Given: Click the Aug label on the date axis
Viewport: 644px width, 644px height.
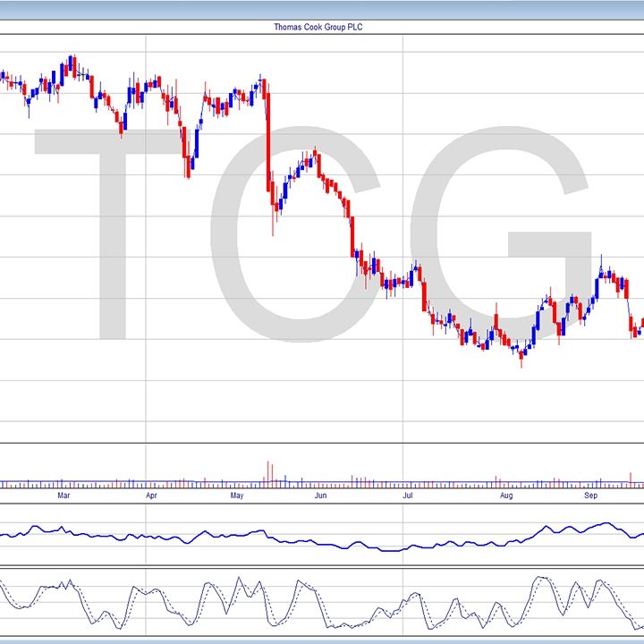Looking at the screenshot, I should [505, 495].
